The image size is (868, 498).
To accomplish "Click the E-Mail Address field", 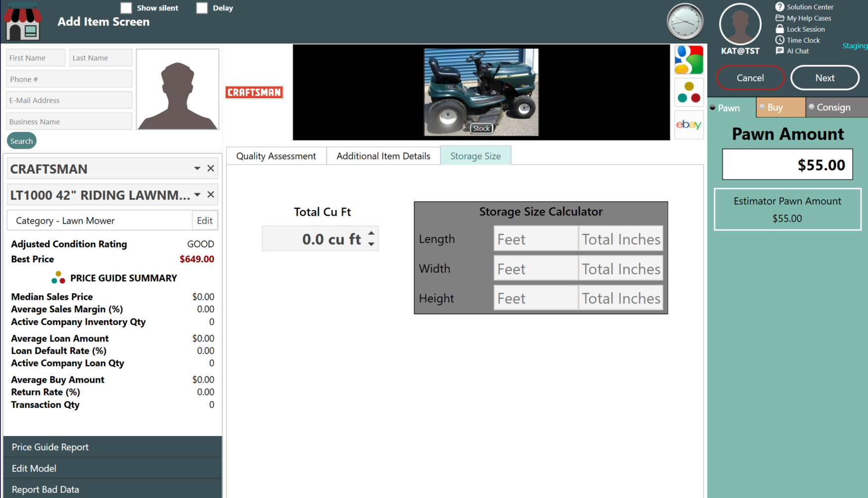I will click(x=69, y=100).
